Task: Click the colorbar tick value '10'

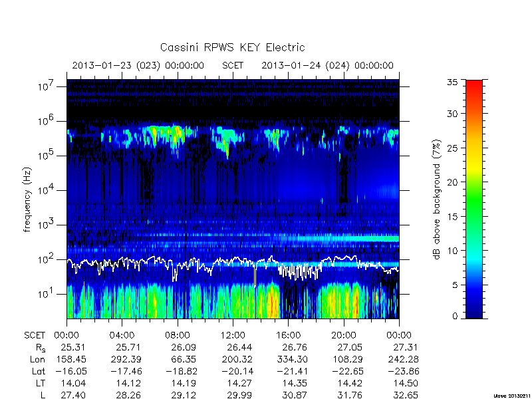Action: tap(452, 251)
